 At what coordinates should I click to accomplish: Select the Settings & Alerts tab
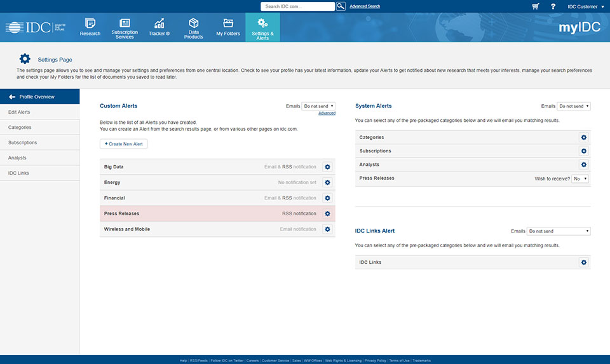point(262,28)
